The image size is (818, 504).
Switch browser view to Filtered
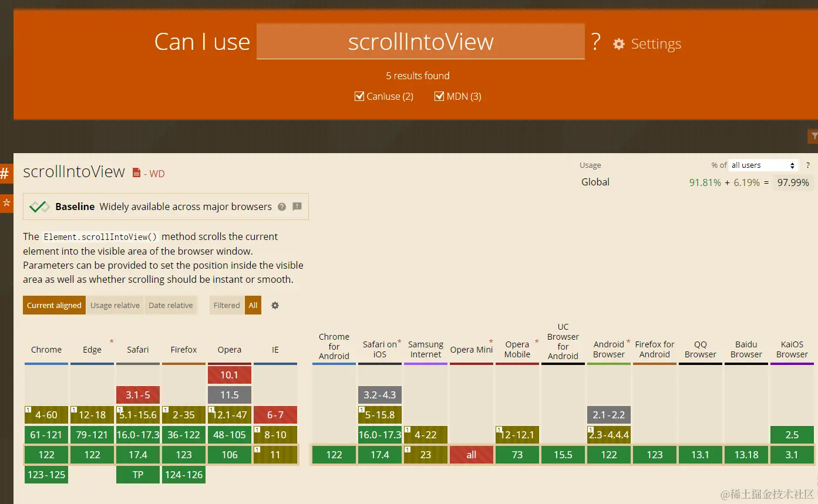click(x=227, y=305)
